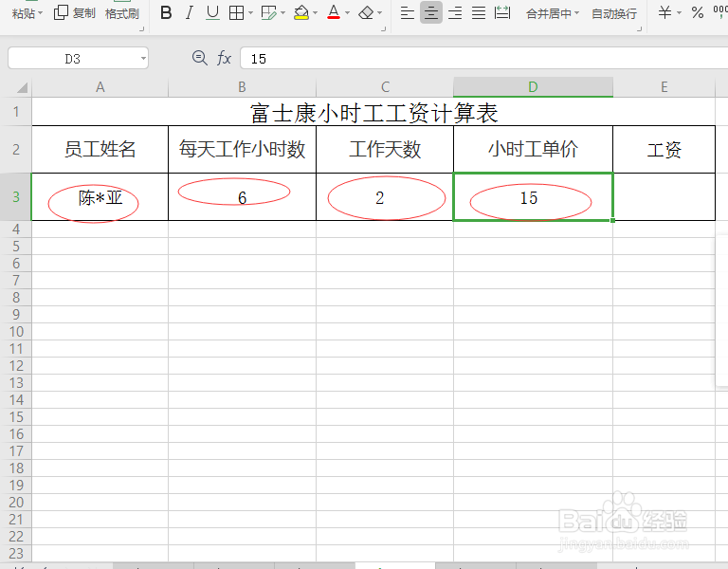Viewport: 728px width, 569px height.
Task: Open the clear options dropdown arrow
Action: pos(380,13)
